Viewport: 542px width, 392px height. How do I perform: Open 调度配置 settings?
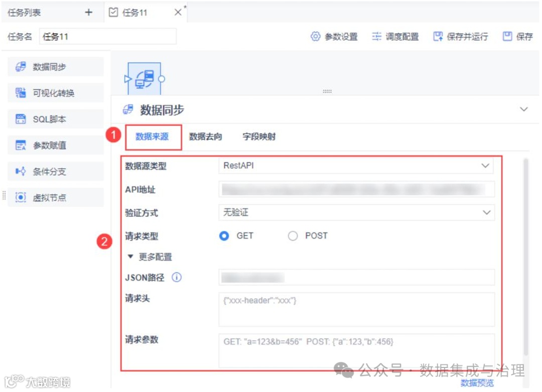click(x=395, y=36)
